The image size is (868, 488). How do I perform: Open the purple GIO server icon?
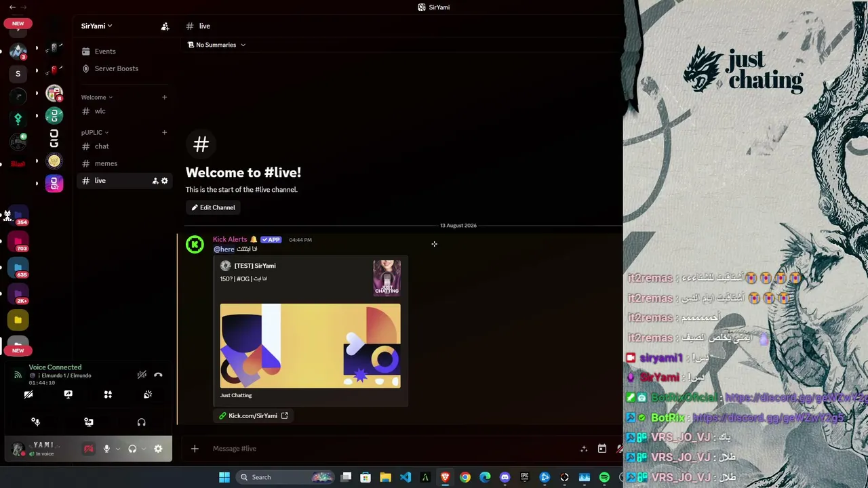(x=54, y=184)
